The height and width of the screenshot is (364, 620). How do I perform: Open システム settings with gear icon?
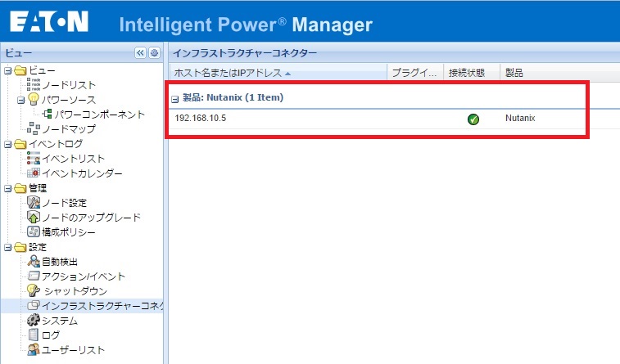[x=59, y=321]
